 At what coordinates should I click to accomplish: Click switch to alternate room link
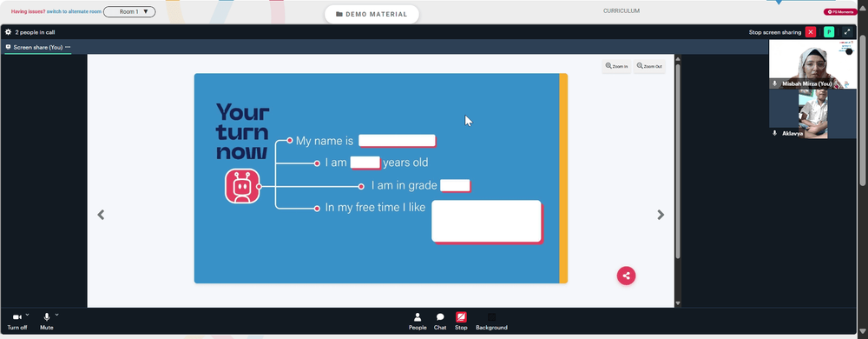(x=74, y=11)
